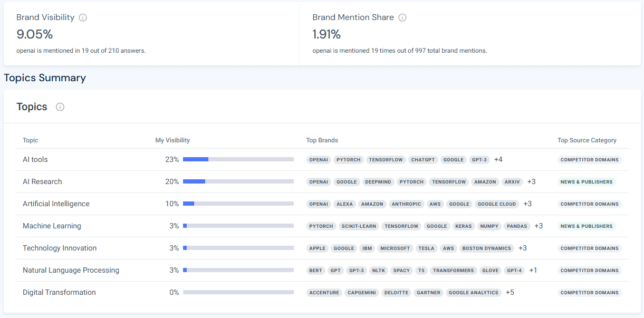Expand the +5 additional brands for Digital Transformation
Image resolution: width=644 pixels, height=318 pixels.
(x=510, y=292)
